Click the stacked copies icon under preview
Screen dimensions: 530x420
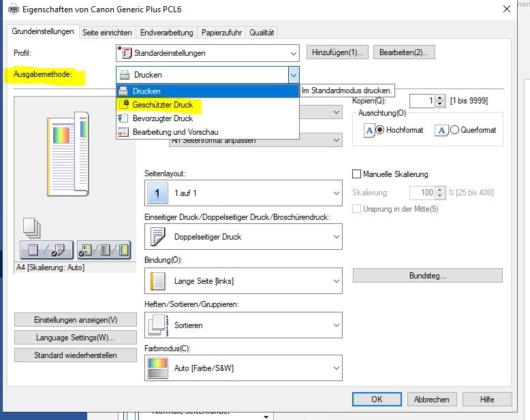pos(32,228)
